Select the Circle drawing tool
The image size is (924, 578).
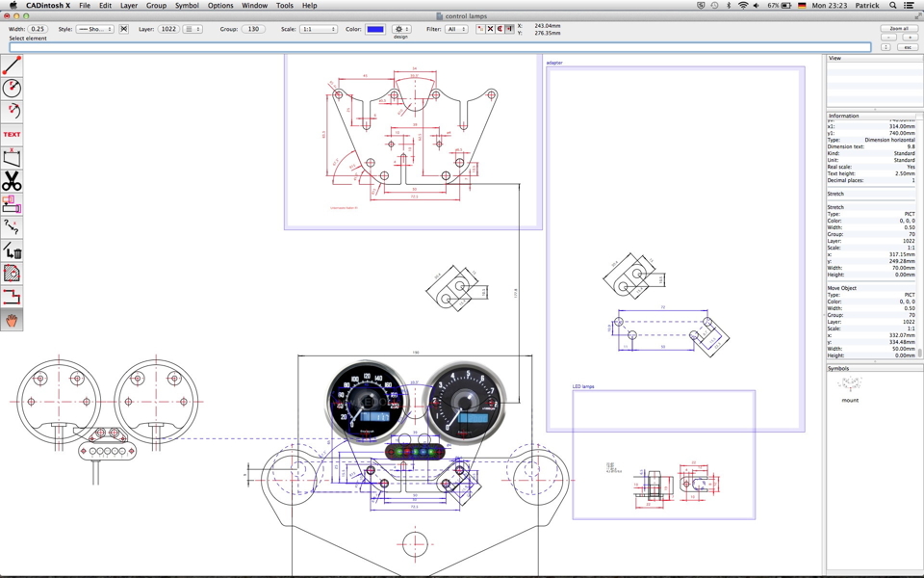pos(12,89)
